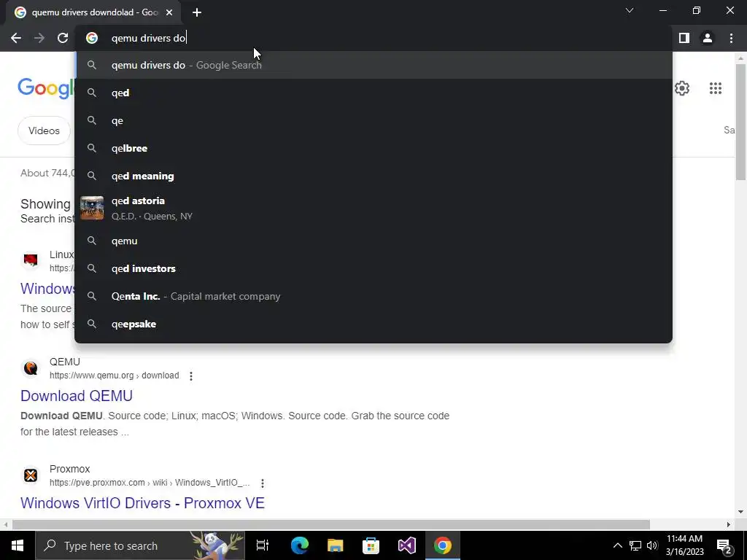Open Microsoft Store from the taskbar

coord(371,545)
